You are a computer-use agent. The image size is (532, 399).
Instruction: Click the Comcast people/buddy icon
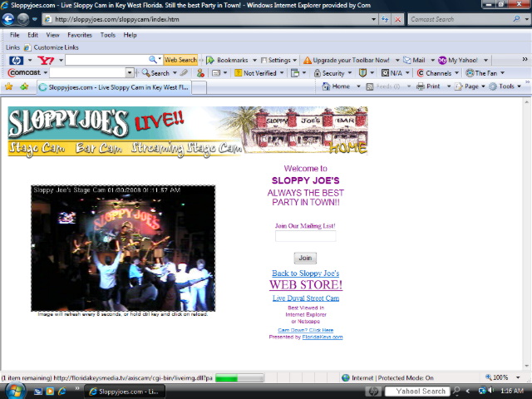200,73
